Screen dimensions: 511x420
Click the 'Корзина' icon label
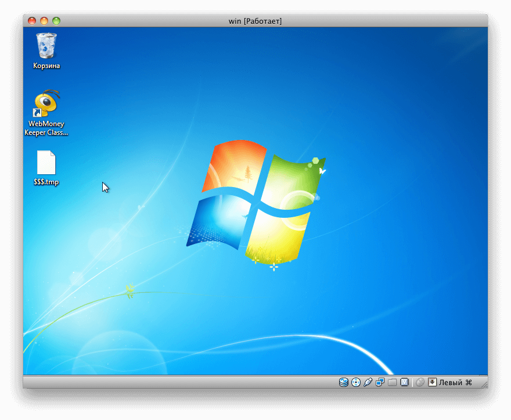tap(46, 66)
